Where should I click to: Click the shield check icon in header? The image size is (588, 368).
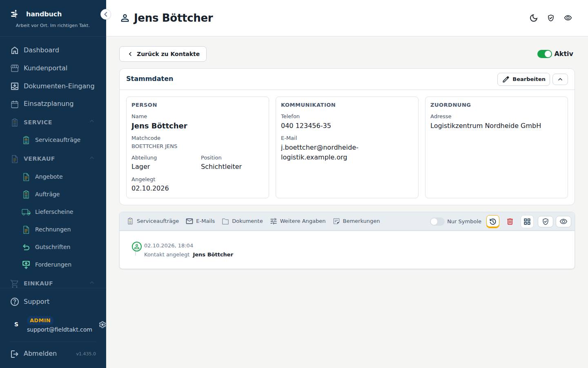551,18
